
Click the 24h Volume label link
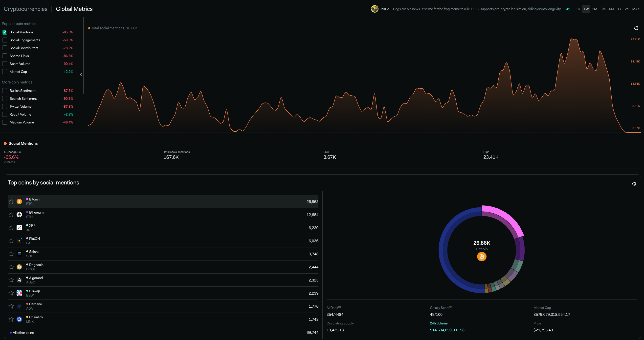pos(439,323)
